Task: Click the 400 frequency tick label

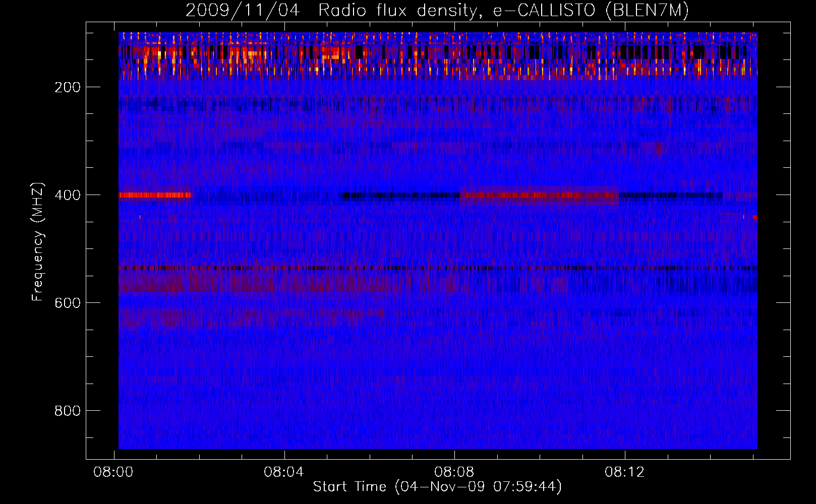Action: [68, 195]
